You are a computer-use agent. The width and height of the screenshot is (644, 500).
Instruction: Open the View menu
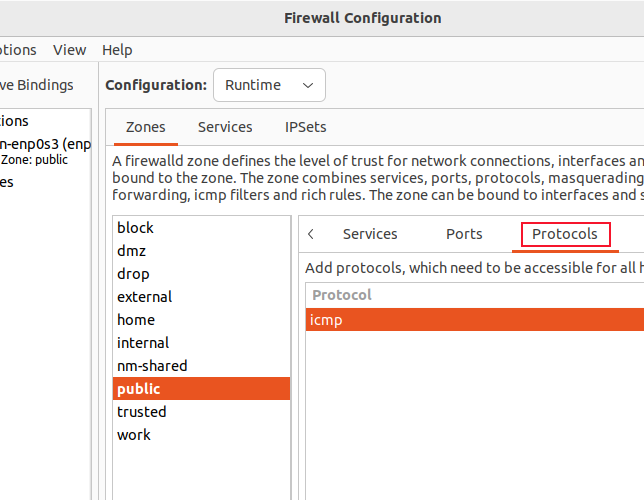[x=69, y=50]
